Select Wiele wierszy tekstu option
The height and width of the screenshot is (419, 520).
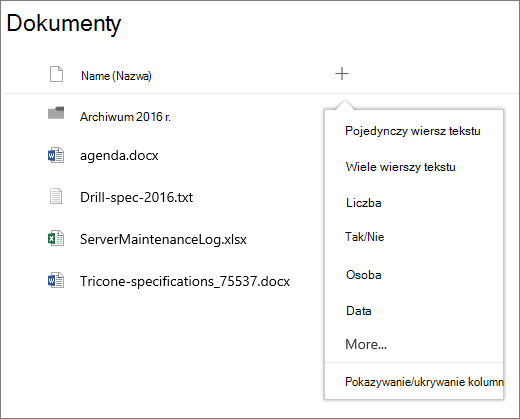(400, 167)
